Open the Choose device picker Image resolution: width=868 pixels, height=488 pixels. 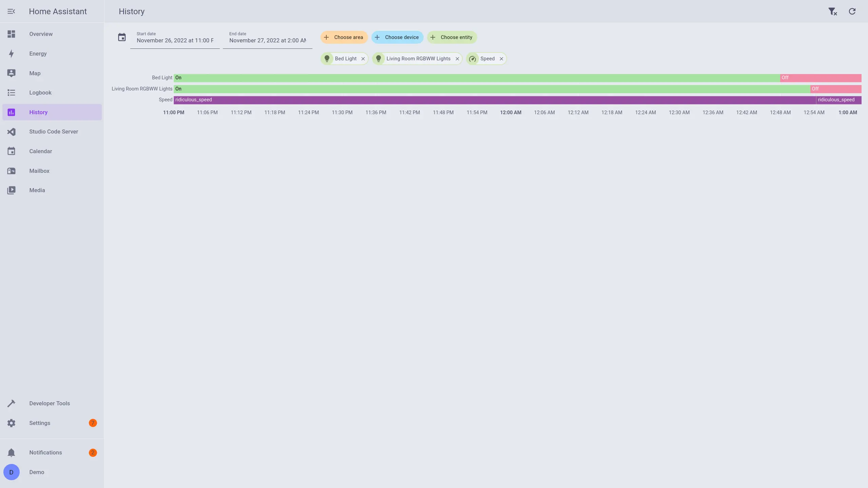(397, 37)
